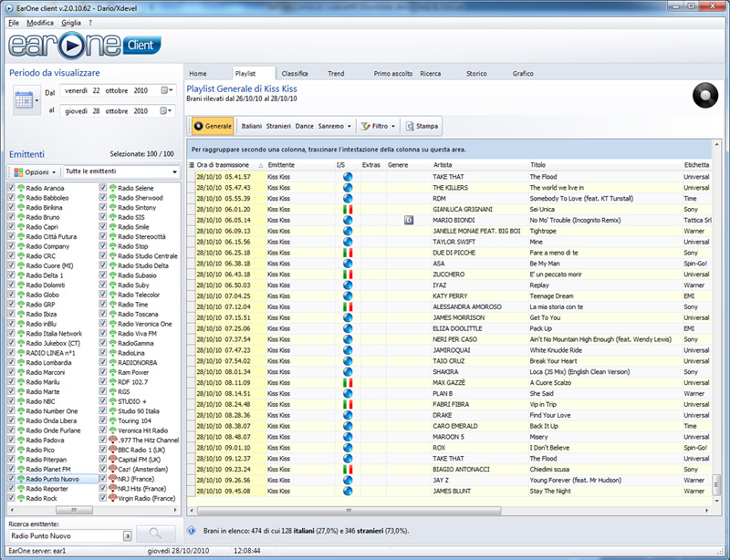Click the red signal icon for Virgin Radio (France)

[112, 498]
